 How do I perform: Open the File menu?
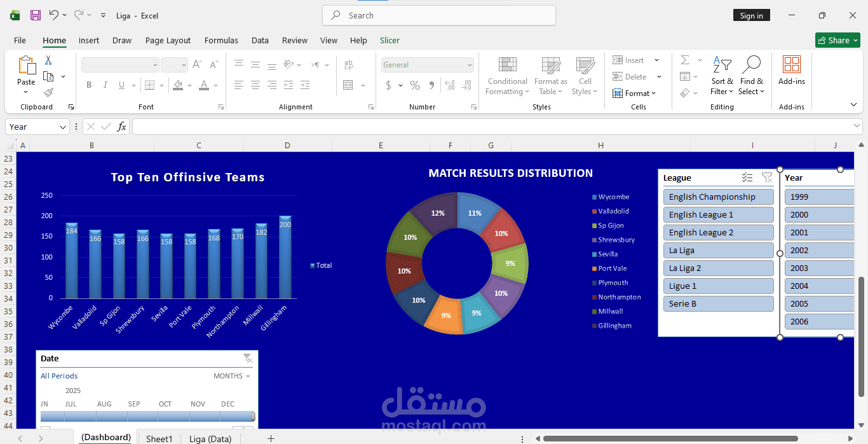pos(20,40)
